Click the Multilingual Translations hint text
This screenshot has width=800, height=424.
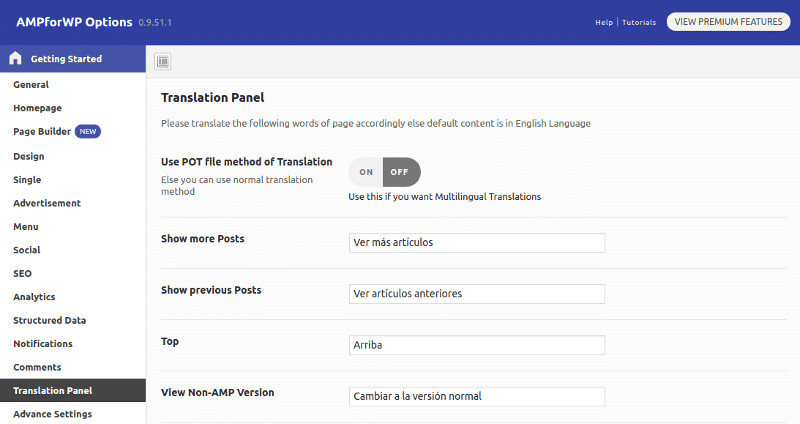(444, 197)
